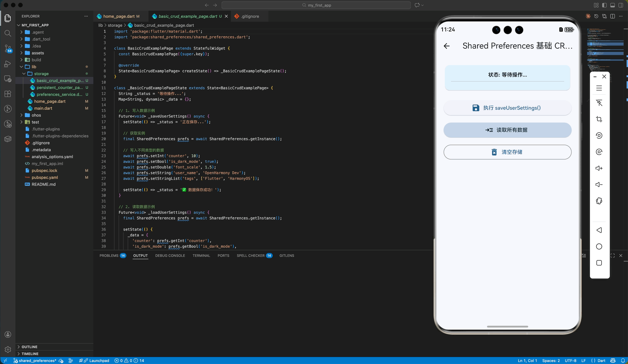This screenshot has height=364, width=628.
Task: Toggle secondary side bar layout icon
Action: coord(621,5)
